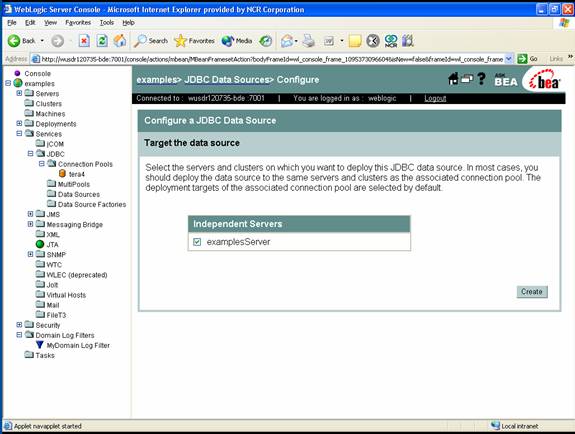Go to browser Home page icon
The height and width of the screenshot is (434, 575).
tap(120, 41)
